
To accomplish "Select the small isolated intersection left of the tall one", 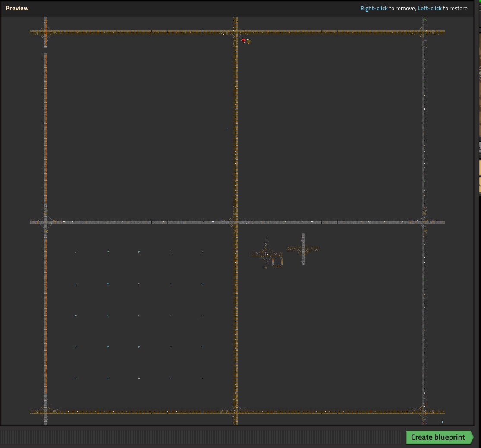I will (267, 254).
